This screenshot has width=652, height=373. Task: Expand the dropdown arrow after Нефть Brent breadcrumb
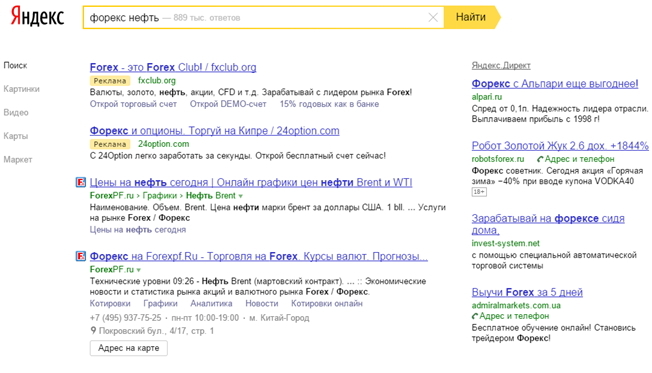point(240,196)
